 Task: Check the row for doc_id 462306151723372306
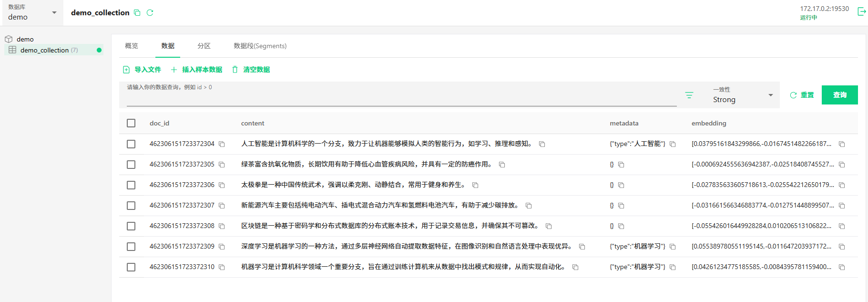tap(131, 185)
